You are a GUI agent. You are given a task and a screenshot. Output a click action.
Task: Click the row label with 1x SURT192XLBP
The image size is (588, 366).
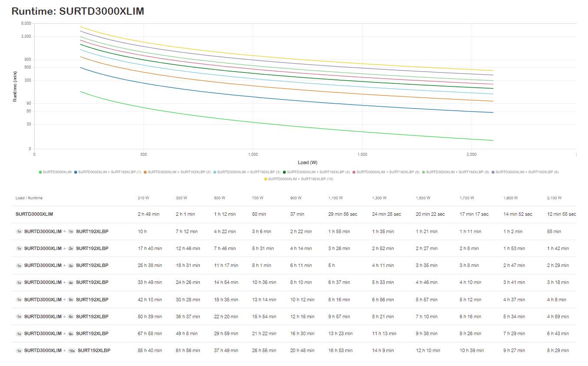(x=62, y=231)
